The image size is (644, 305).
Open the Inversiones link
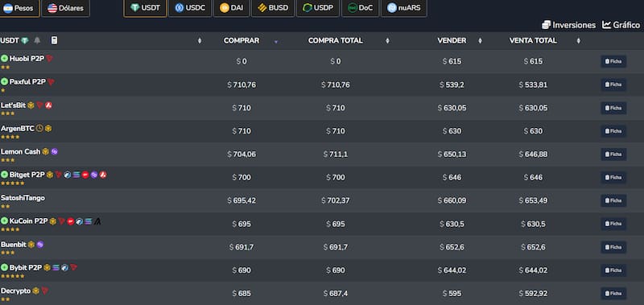(569, 25)
